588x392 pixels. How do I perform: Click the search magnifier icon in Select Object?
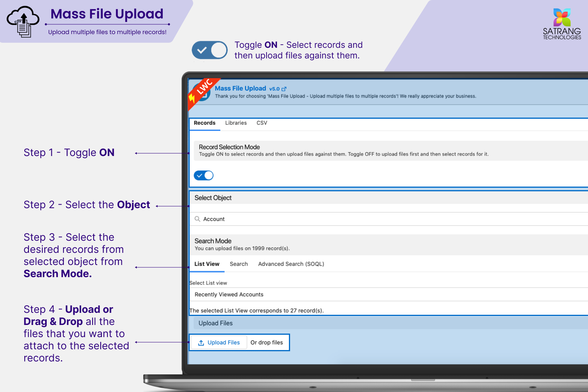point(198,219)
